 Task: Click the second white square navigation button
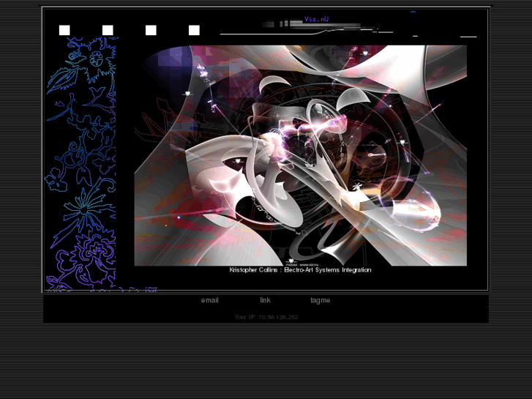tap(108, 30)
